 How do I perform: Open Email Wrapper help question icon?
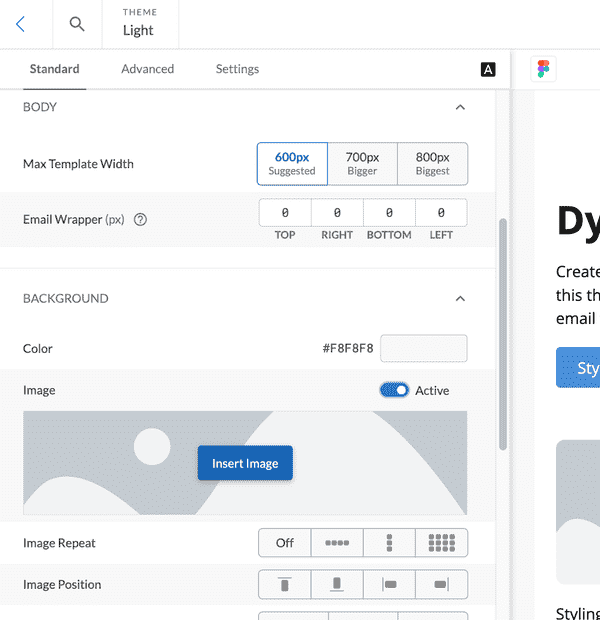point(140,219)
